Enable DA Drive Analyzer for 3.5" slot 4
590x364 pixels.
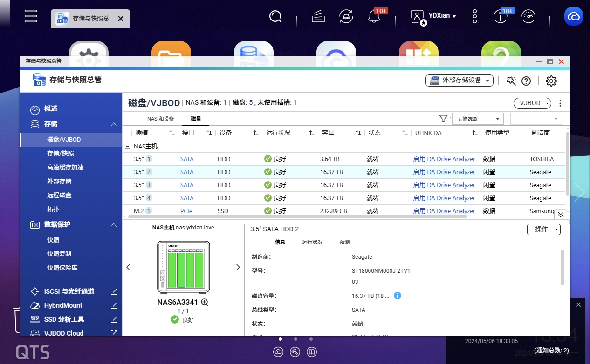444,198
